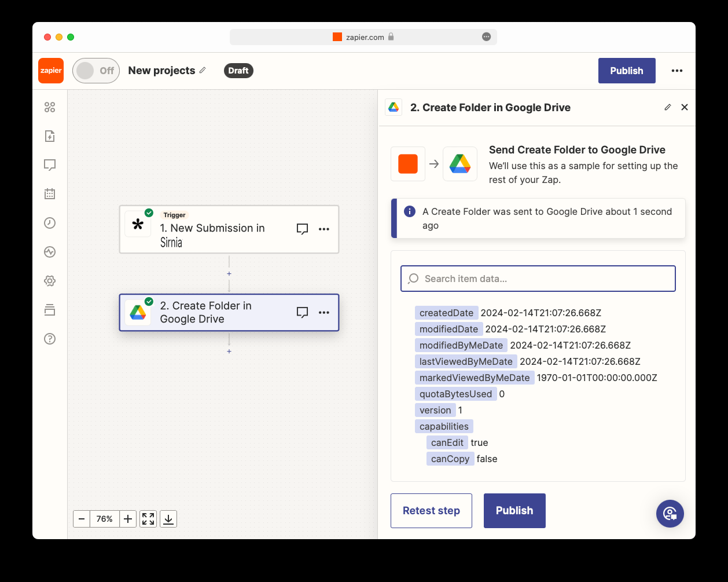Open the support chat bubble icon

(670, 513)
